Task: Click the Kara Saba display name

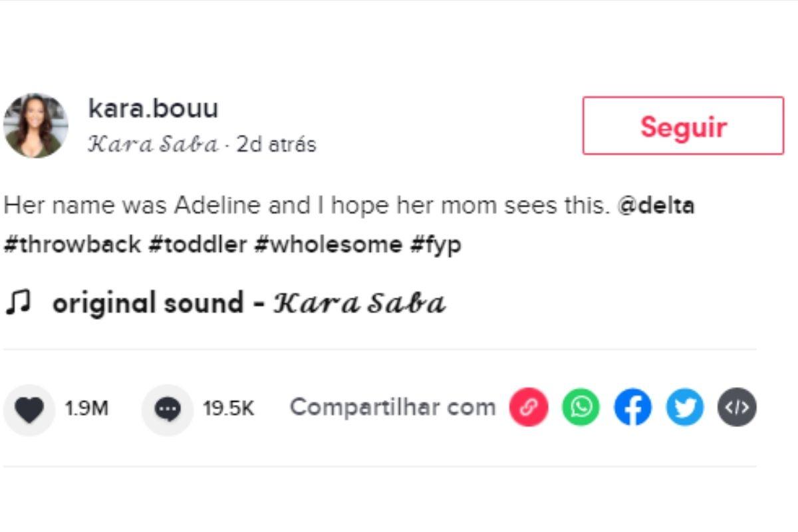Action: coord(153,144)
